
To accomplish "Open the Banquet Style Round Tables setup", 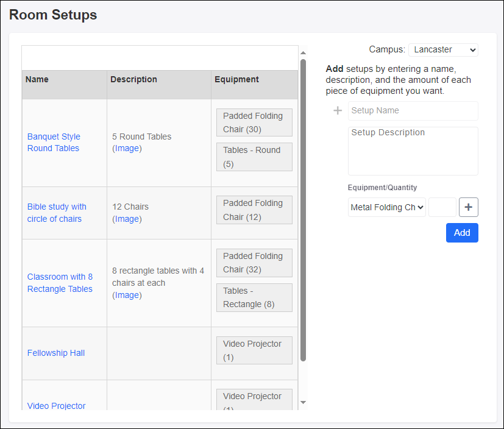I will 54,143.
